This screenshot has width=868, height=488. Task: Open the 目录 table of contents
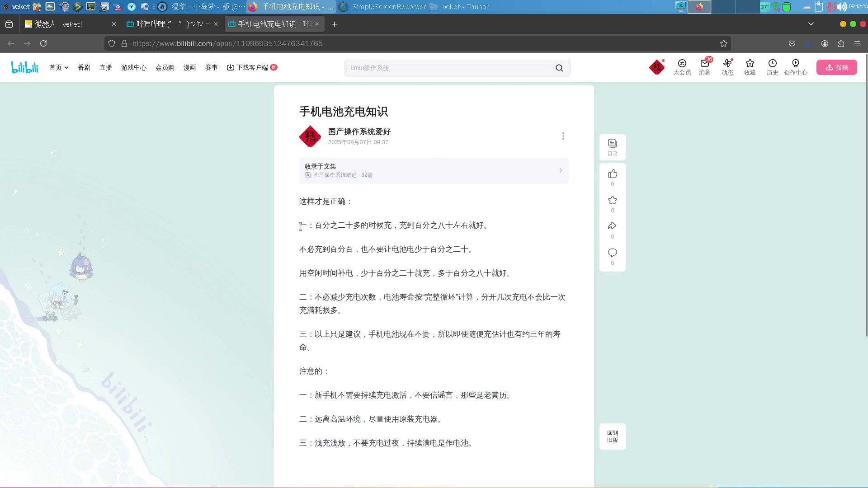click(612, 147)
